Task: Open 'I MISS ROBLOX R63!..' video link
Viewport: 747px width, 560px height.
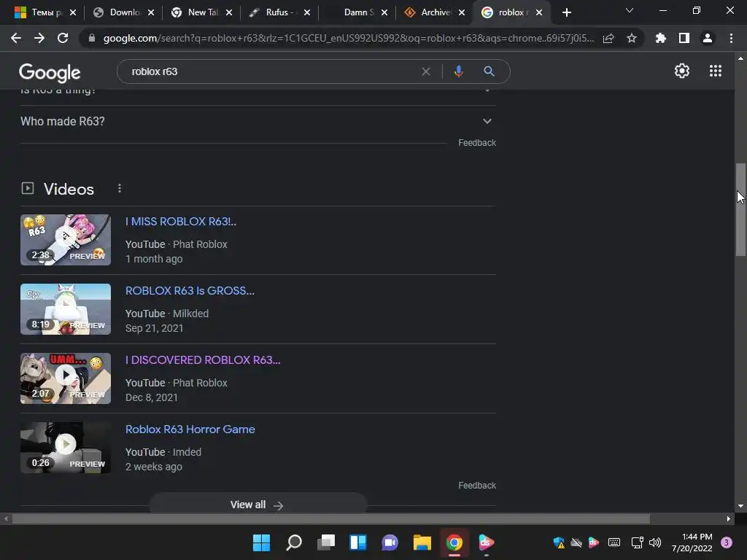Action: [x=181, y=222]
